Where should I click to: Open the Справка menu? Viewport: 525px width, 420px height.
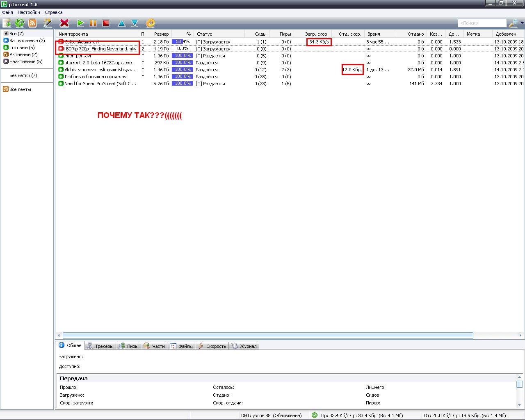pos(54,12)
